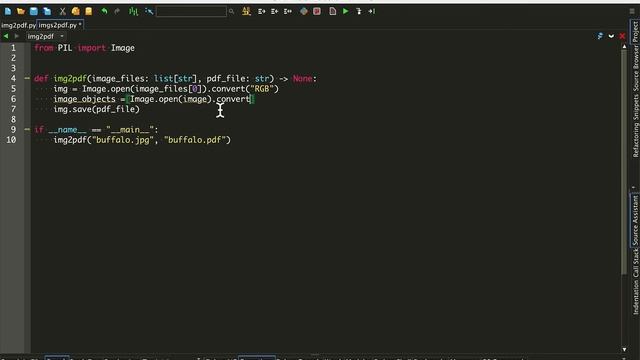The image size is (640, 360).
Task: Open the hamburger menu at top right
Action: (632, 11)
